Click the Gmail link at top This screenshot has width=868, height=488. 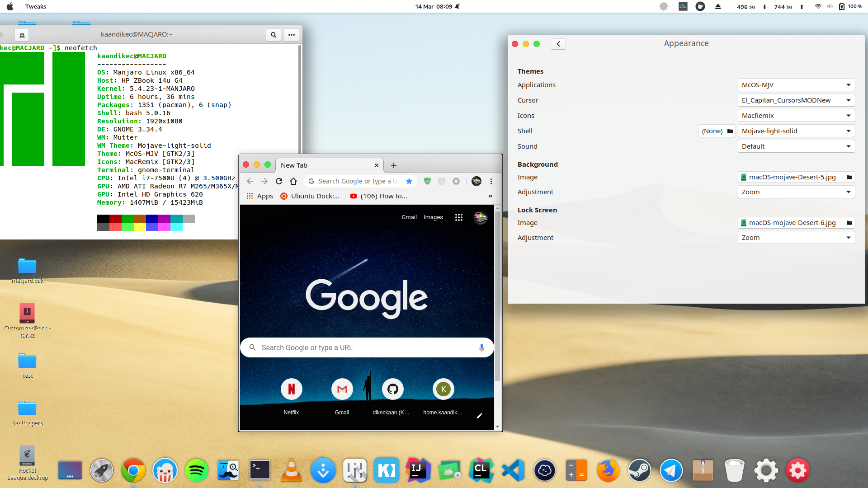coord(409,217)
